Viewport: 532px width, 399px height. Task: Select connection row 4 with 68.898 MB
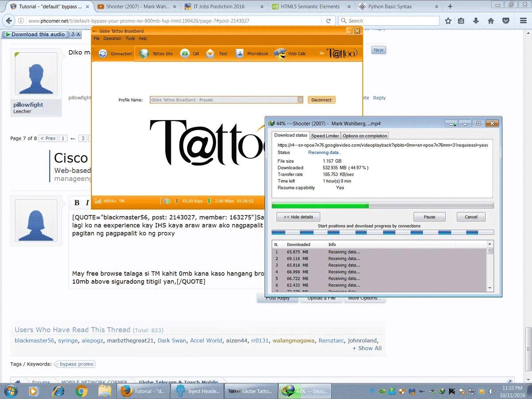(379, 272)
